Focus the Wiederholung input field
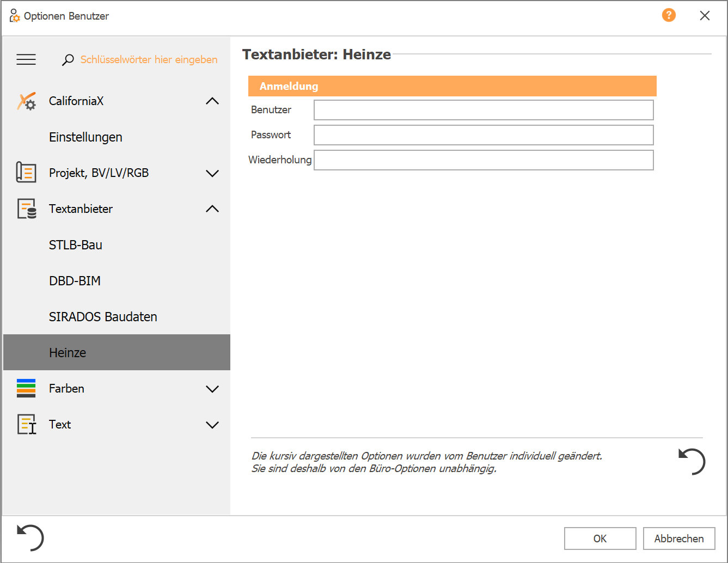 tap(484, 160)
